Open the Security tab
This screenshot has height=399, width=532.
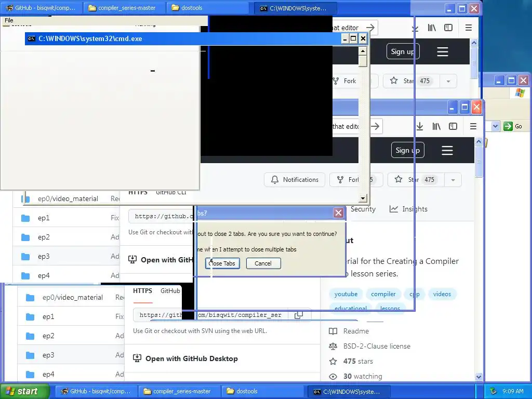pyautogui.click(x=363, y=209)
